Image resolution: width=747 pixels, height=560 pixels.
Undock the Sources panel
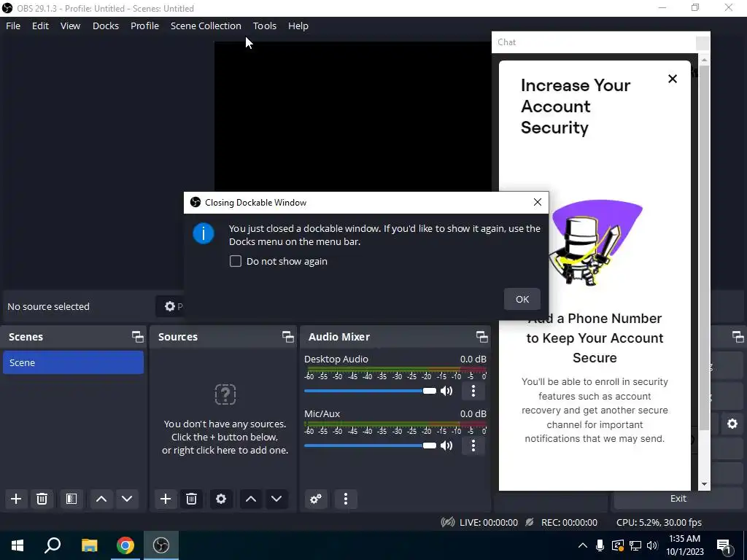pos(287,337)
